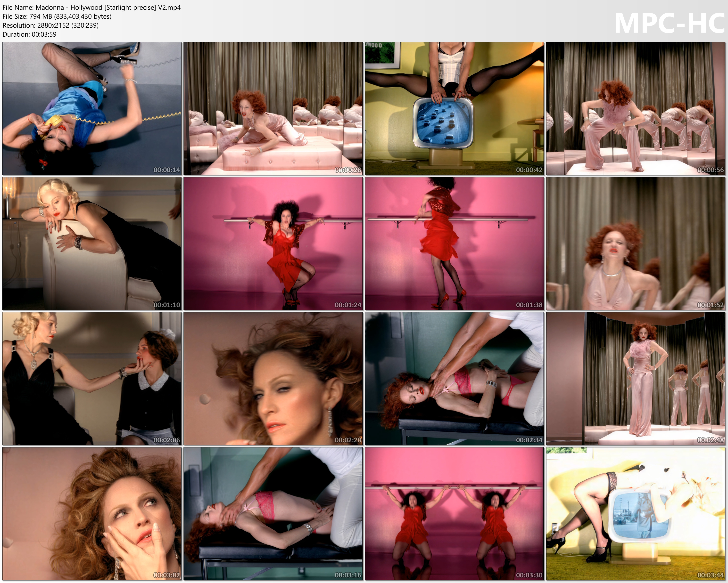Click the thumbnail stamped 00:00:28
Image resolution: width=728 pixels, height=583 pixels.
click(x=273, y=109)
